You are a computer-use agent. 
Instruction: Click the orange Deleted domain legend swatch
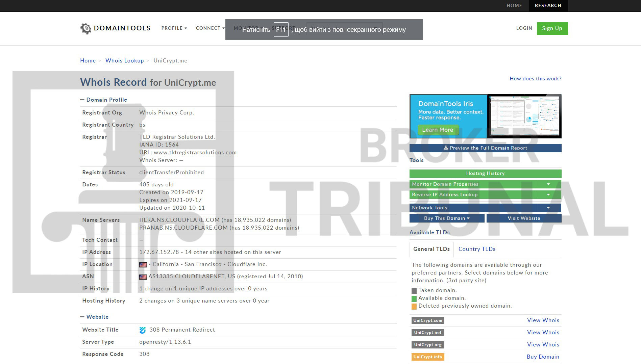[414, 307]
